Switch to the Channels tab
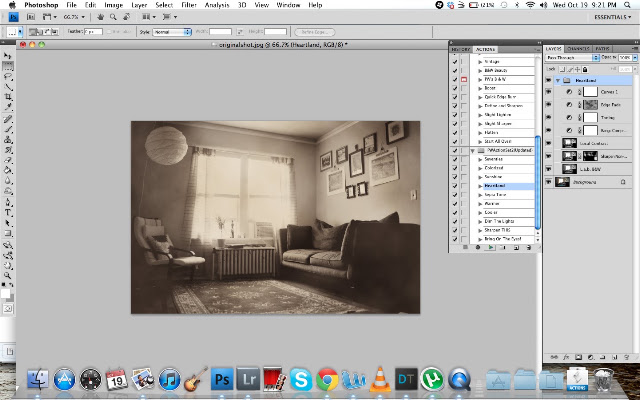Screen dimensions: 640x400 (578, 49)
